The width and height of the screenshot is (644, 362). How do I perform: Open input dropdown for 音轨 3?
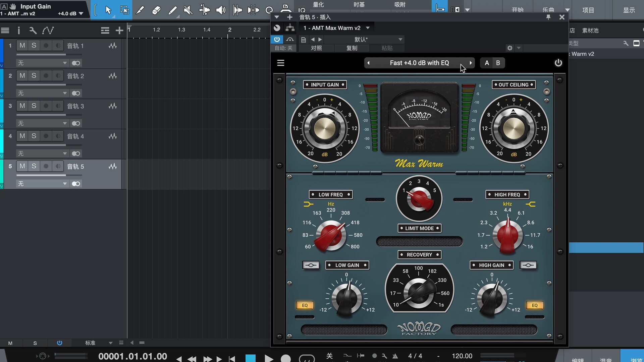click(x=42, y=123)
